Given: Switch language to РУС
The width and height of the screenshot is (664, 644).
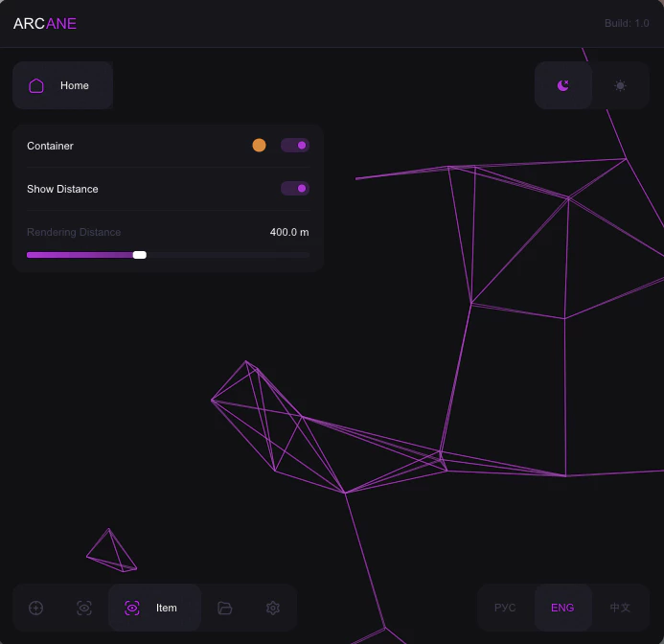Looking at the screenshot, I should (505, 608).
